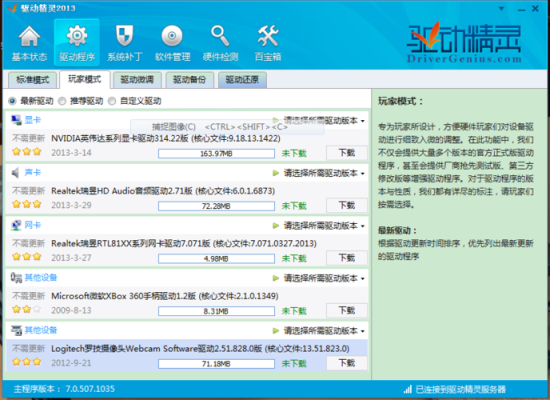Click the 71.18MB progress bar
Viewport: 550px width, 400px height.
pyautogui.click(x=216, y=364)
